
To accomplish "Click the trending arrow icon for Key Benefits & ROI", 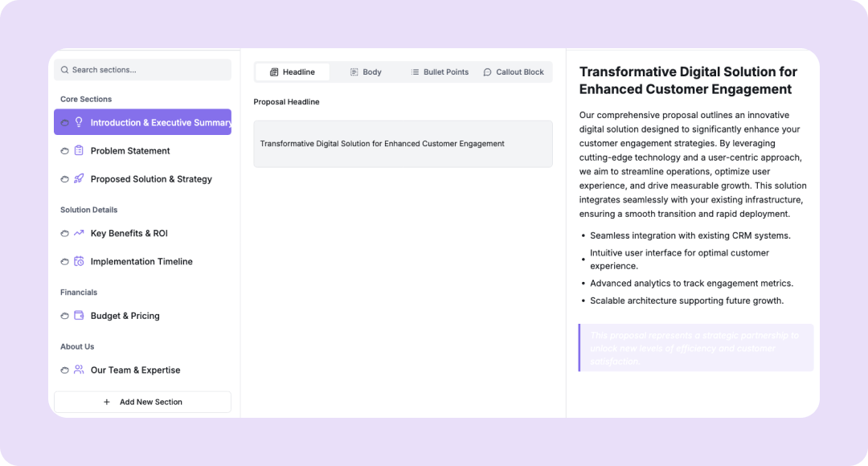I will (x=79, y=234).
